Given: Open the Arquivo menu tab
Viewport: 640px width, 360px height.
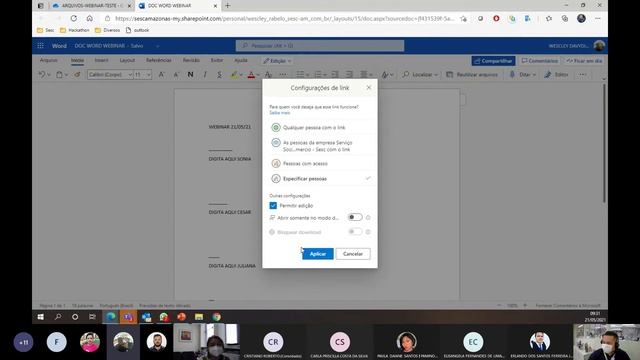Looking at the screenshot, I should 49,60.
